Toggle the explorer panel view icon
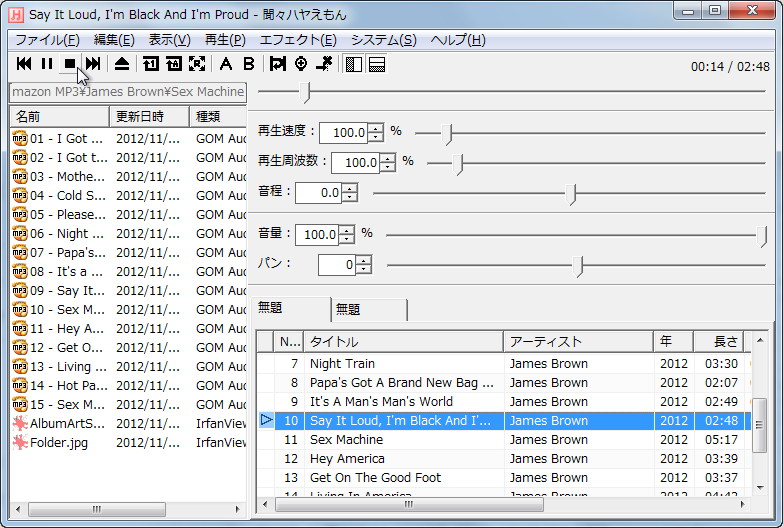This screenshot has width=783, height=528. [354, 64]
